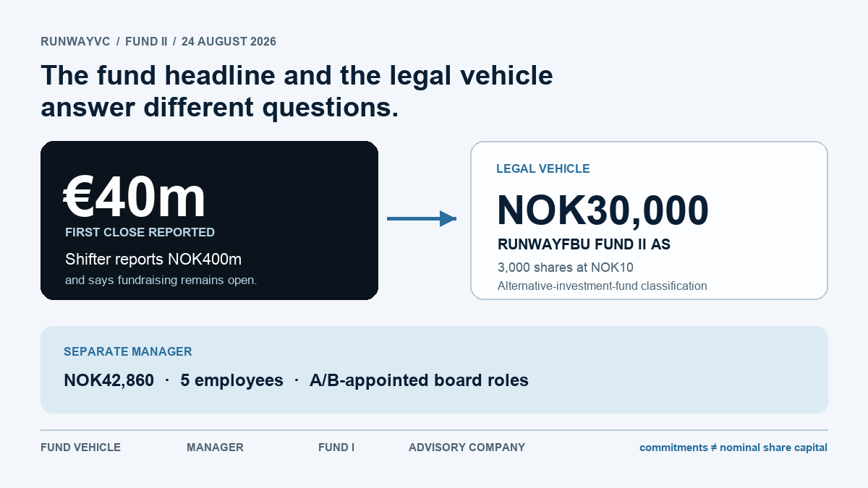This screenshot has height=488, width=868.
Task: Open the MANAGER footer tab
Action: 215,448
